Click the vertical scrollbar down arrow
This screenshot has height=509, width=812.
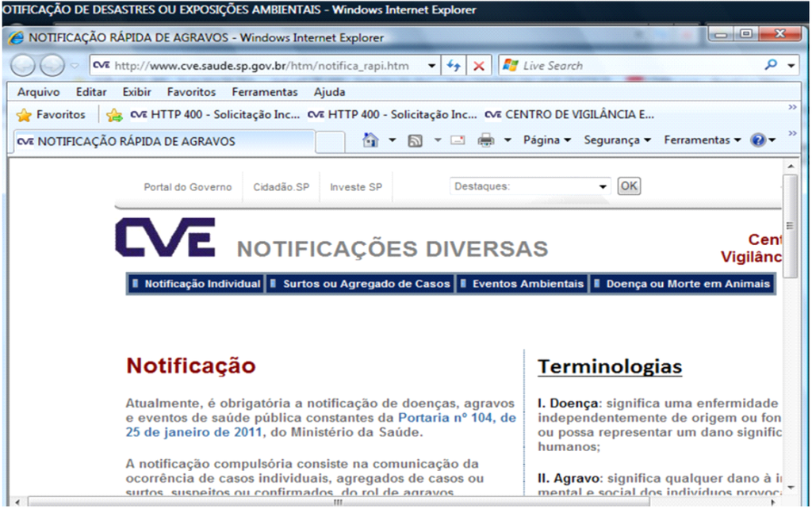click(x=791, y=488)
